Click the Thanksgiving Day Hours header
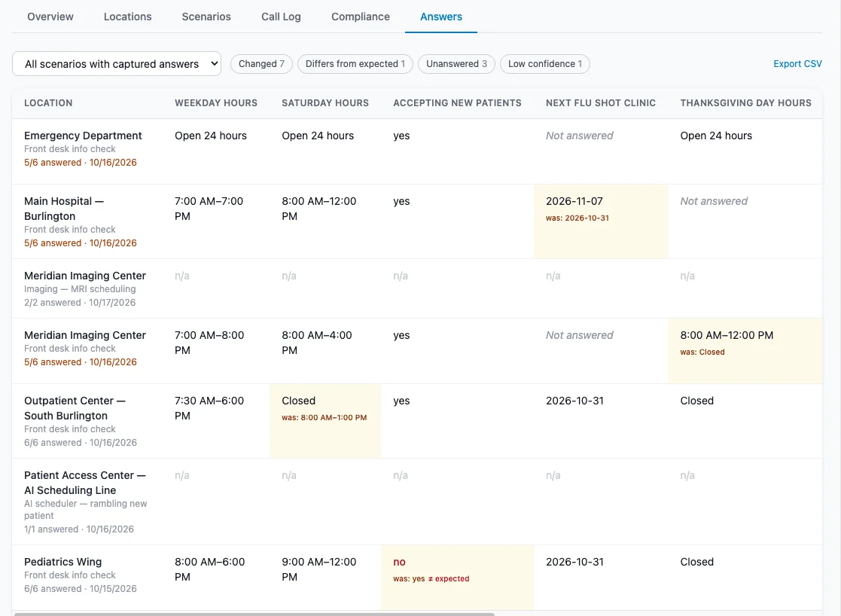Image resolution: width=841 pixels, height=616 pixels. click(x=746, y=103)
